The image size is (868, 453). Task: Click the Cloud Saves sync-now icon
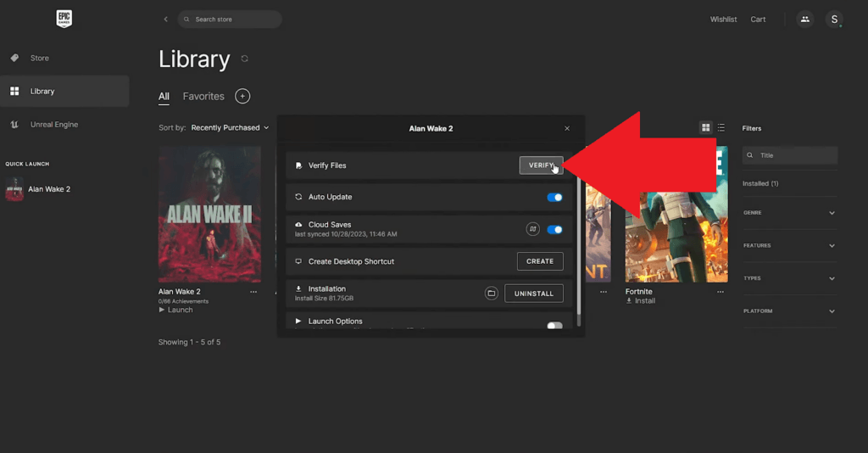click(x=532, y=229)
